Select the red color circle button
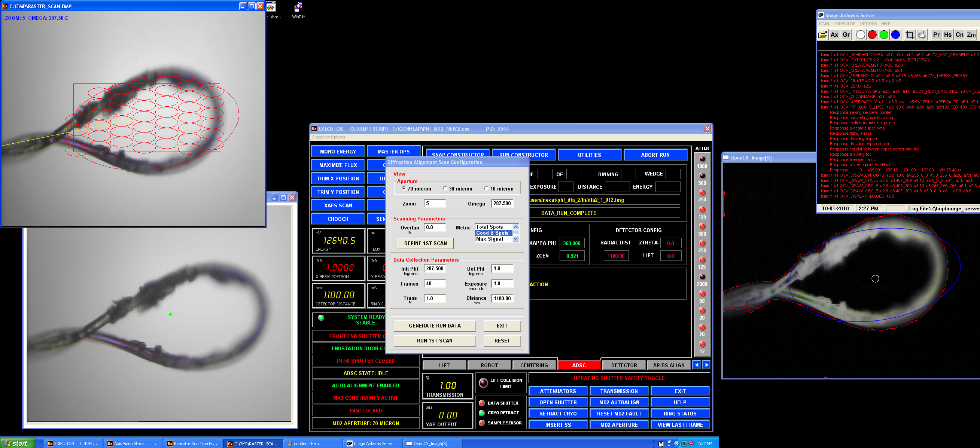Viewport: 980px width, 448px height. pyautogui.click(x=872, y=34)
